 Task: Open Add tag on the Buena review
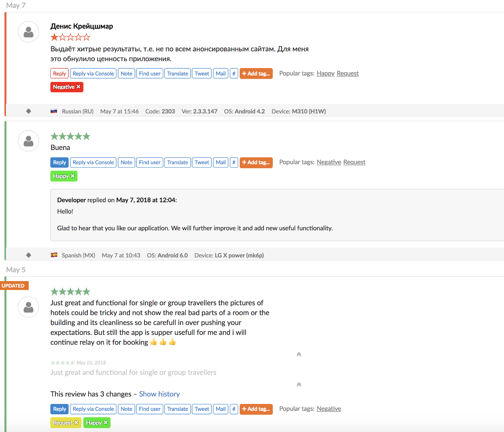coord(256,162)
